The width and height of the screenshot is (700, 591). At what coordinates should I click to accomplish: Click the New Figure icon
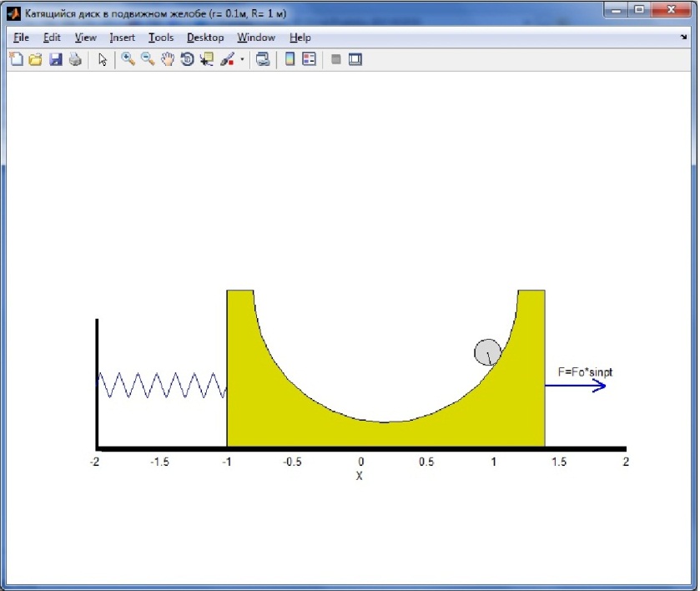click(x=16, y=59)
